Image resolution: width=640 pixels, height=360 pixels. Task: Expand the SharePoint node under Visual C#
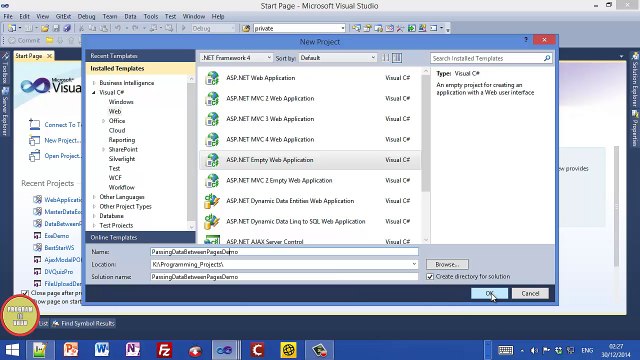(103, 149)
